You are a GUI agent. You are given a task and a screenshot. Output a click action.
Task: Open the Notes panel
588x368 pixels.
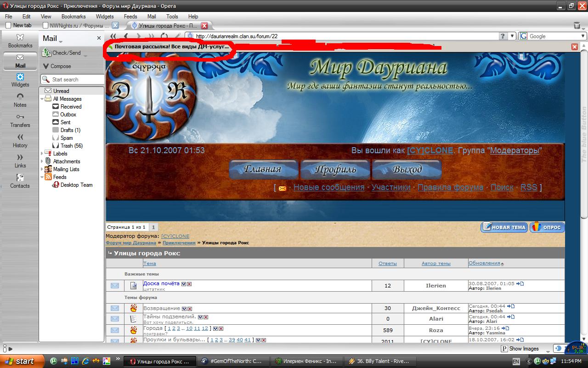[x=20, y=100]
